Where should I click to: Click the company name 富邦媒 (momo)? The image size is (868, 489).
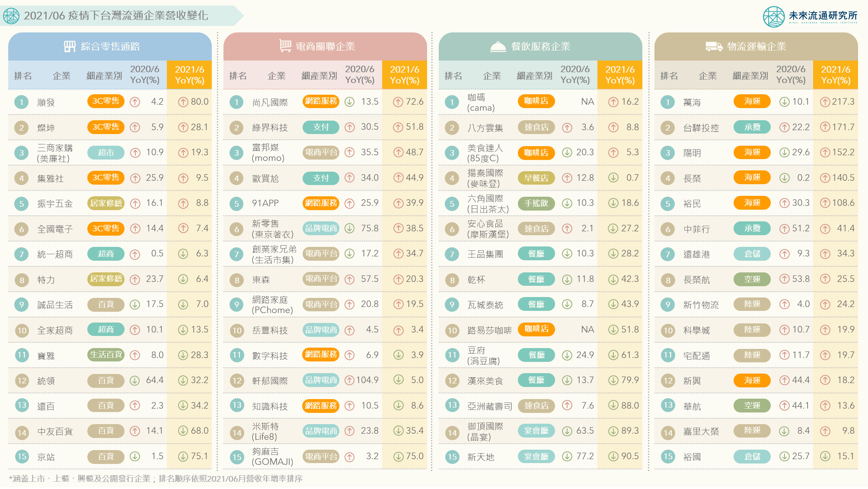pos(268,153)
